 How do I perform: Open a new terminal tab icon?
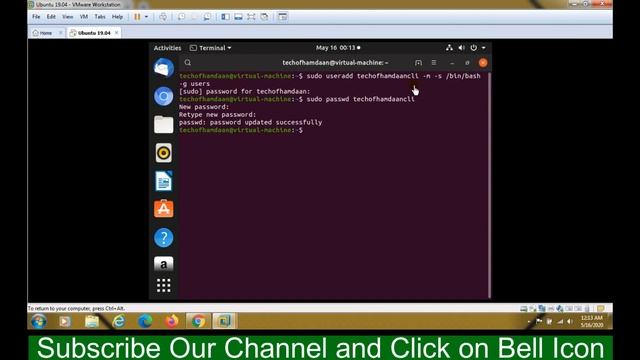(x=418, y=63)
